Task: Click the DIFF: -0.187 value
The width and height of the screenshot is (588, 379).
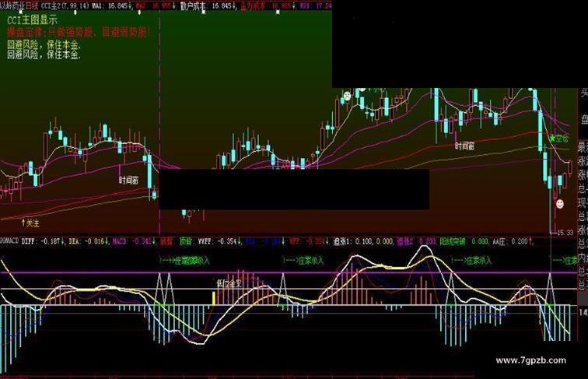Action: [43, 241]
